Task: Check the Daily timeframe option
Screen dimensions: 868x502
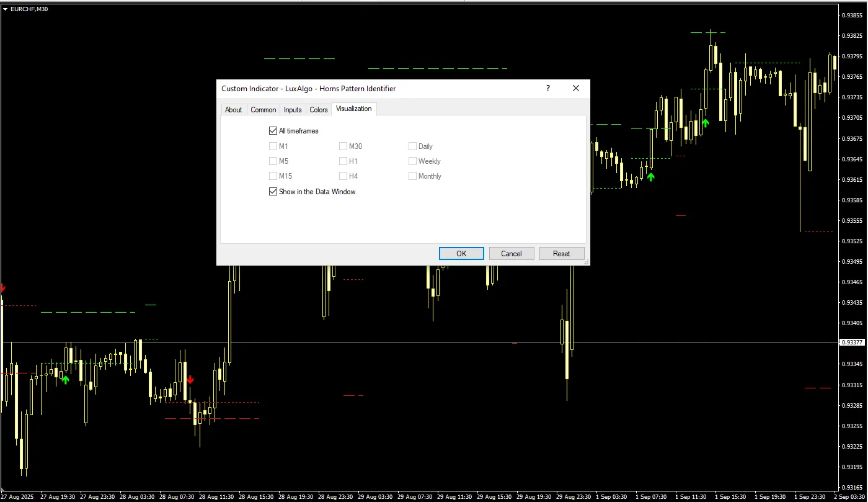Action: coord(412,146)
